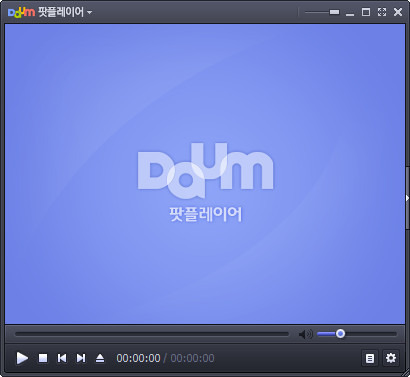This screenshot has width=410, height=377.
Task: Expand the side panel arrow on right edge
Action: tap(407, 198)
